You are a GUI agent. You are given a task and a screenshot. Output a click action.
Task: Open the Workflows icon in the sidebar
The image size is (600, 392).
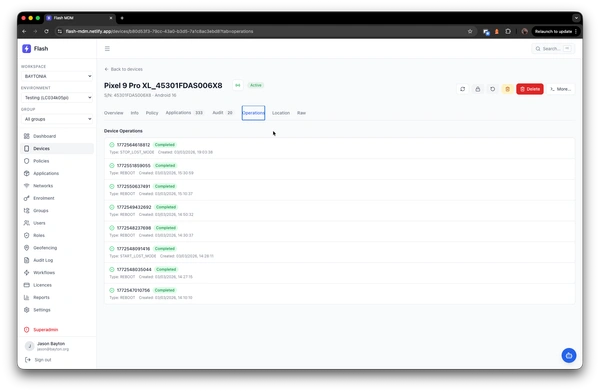click(26, 273)
